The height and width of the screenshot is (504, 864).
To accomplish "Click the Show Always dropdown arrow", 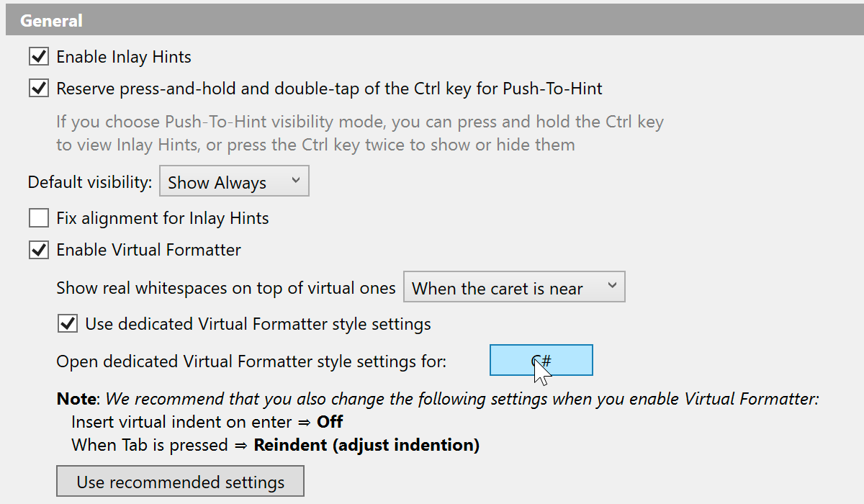I will pyautogui.click(x=295, y=181).
